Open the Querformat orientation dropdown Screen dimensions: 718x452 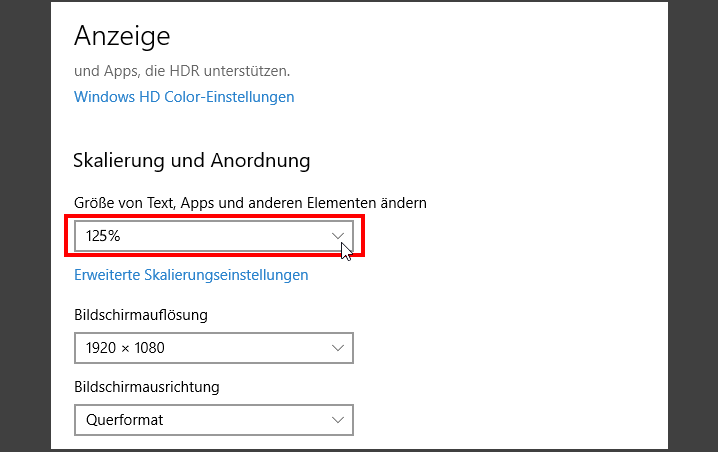click(213, 420)
